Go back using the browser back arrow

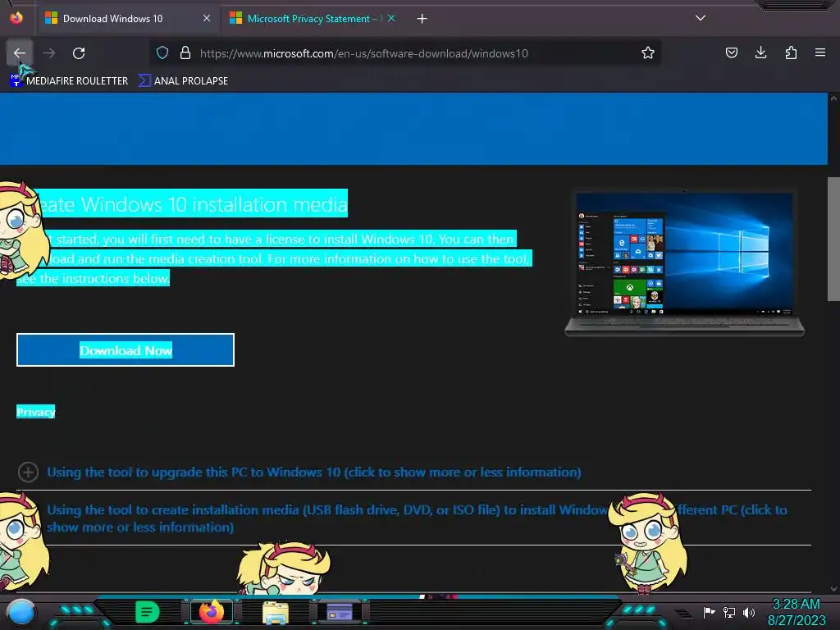point(20,53)
